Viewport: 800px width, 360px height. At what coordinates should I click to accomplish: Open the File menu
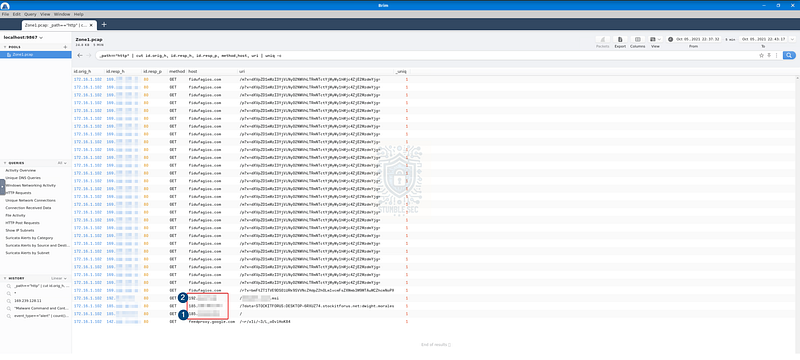[5, 14]
